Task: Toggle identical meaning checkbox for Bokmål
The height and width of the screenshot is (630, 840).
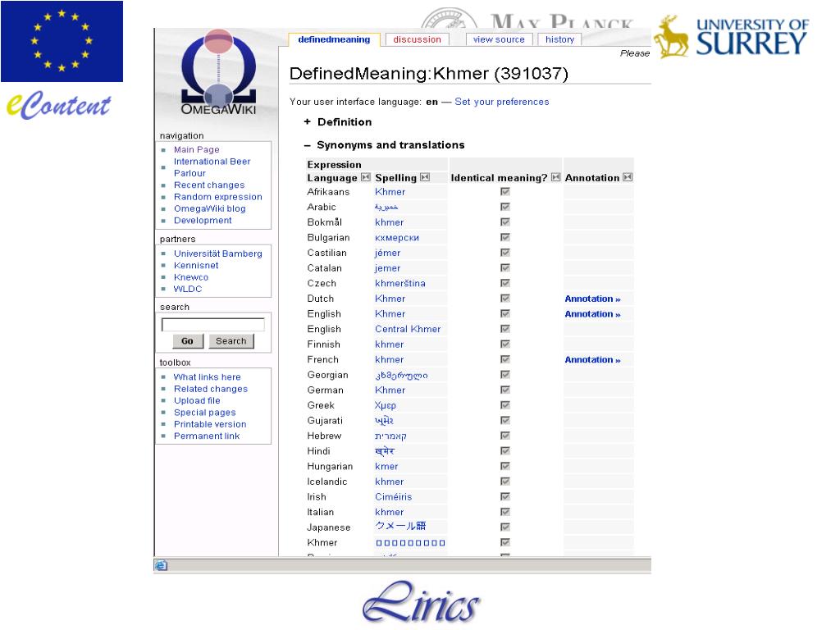Action: pyautogui.click(x=505, y=221)
